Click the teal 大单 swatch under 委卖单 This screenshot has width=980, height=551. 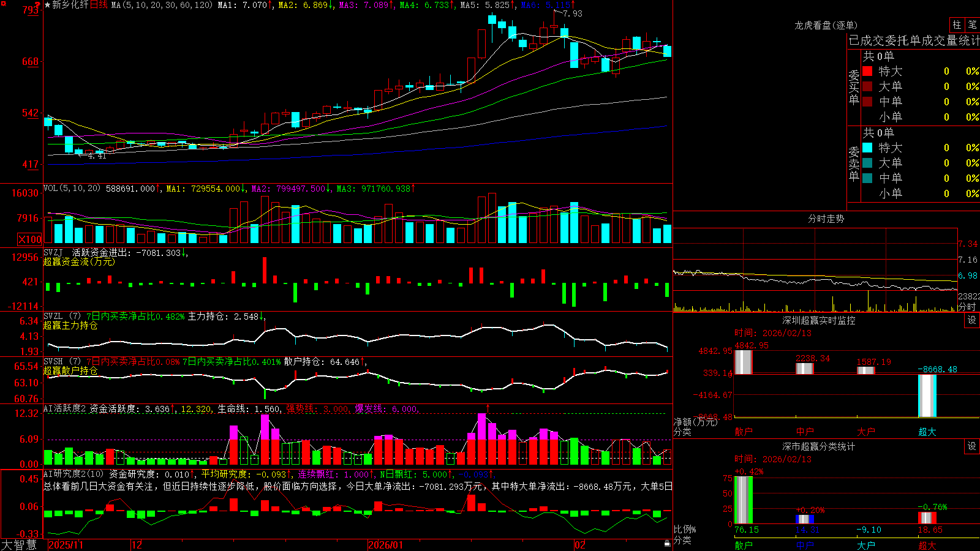[867, 163]
